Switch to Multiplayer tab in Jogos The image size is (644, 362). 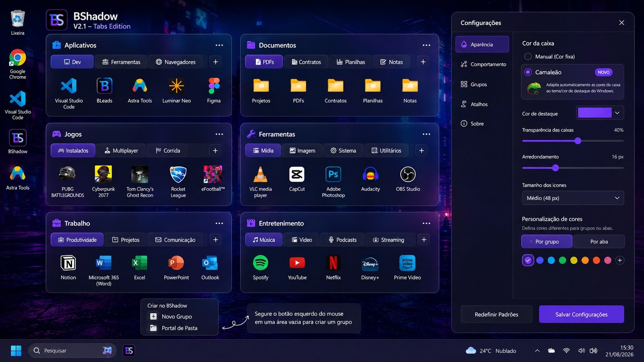click(x=121, y=150)
